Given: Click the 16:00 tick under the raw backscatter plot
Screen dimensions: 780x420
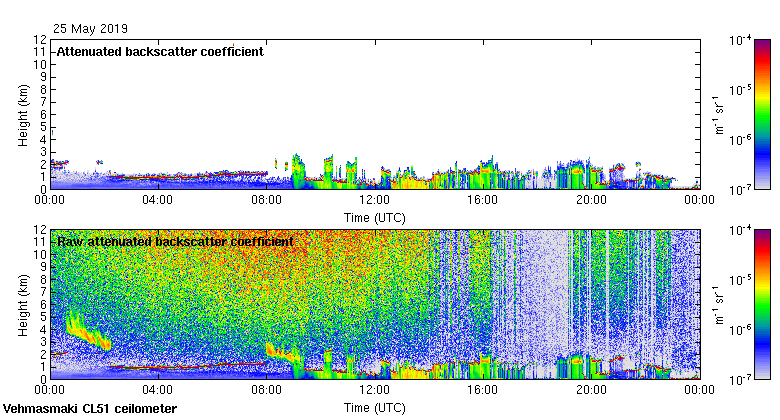Looking at the screenshot, I should click(x=483, y=390).
